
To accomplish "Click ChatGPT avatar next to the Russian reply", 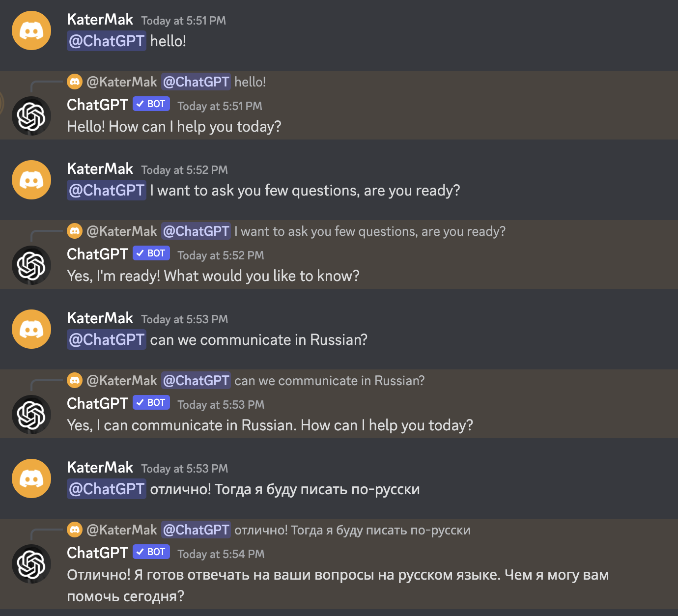I will coord(31,563).
